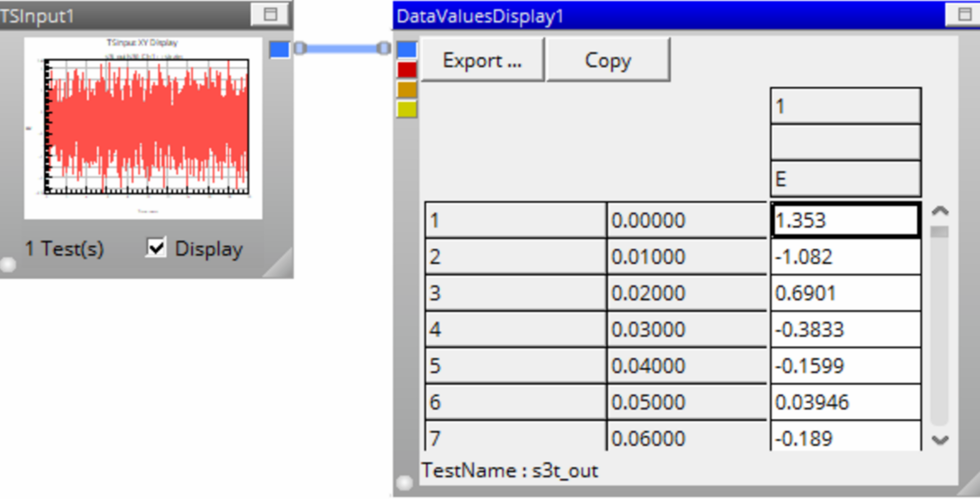Image resolution: width=980 pixels, height=499 pixels.
Task: Click the blue output port on TSInput1
Action: click(x=279, y=50)
